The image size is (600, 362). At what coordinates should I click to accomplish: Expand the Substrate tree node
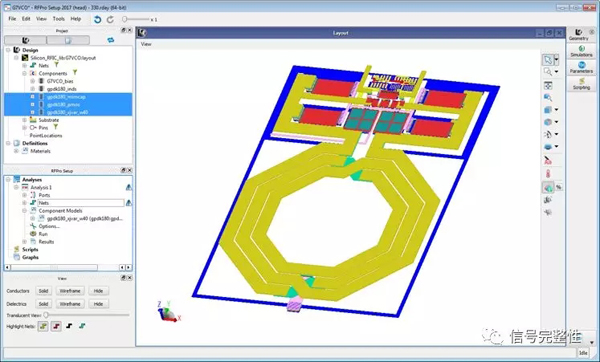pos(24,120)
